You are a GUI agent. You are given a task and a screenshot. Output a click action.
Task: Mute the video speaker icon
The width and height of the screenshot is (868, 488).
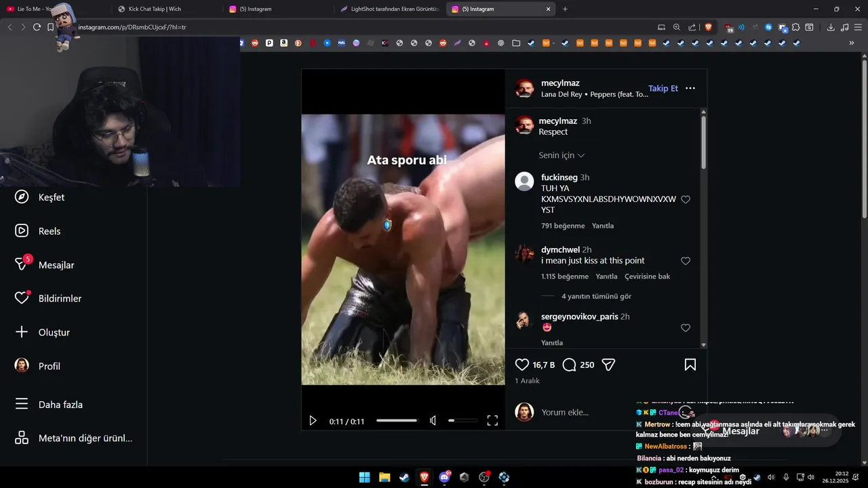pyautogui.click(x=433, y=421)
